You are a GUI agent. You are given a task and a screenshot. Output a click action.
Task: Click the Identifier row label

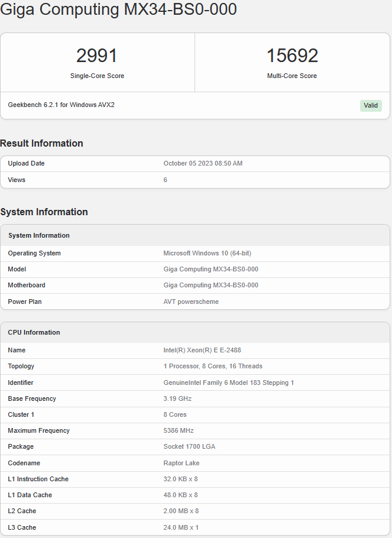(x=21, y=383)
